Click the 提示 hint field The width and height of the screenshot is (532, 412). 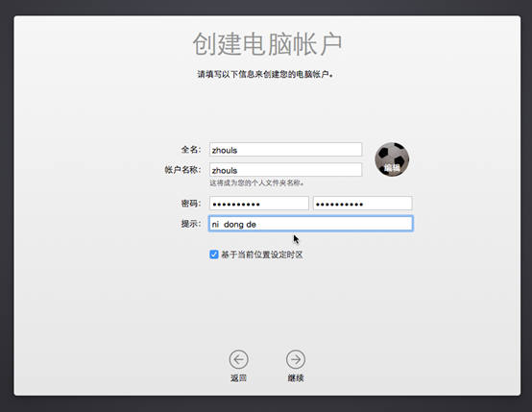pos(310,224)
